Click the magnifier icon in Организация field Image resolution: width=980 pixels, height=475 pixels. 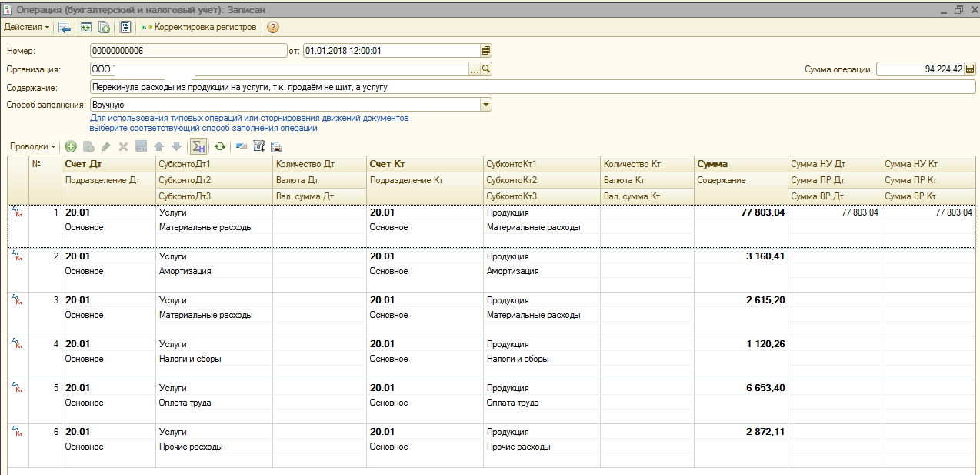[x=486, y=69]
